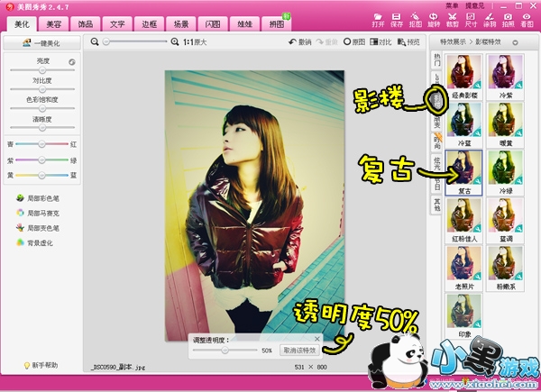
Task: Open the 尺寸 resize tool
Action: (471, 21)
